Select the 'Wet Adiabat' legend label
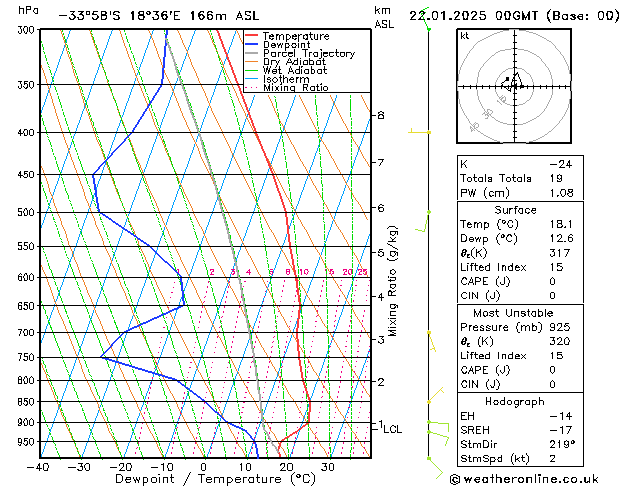629x486 pixels. pyautogui.click(x=295, y=70)
